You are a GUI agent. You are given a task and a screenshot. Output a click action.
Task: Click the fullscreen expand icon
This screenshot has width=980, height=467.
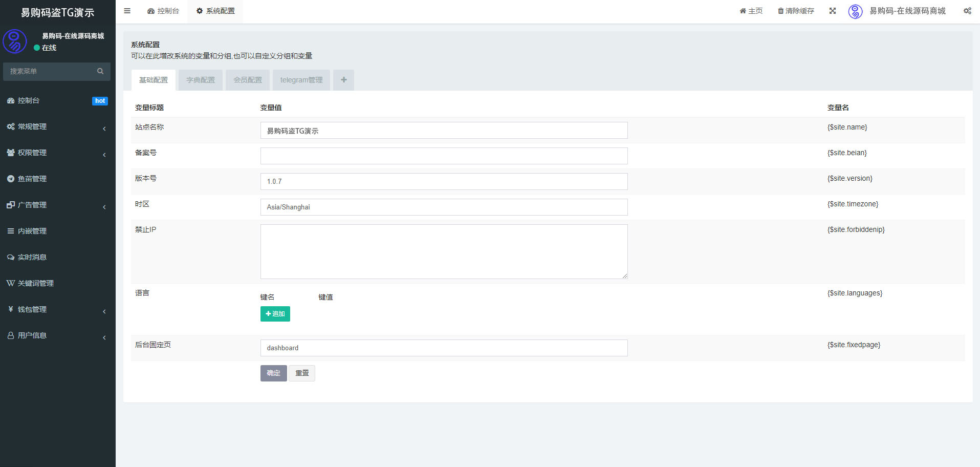pyautogui.click(x=833, y=11)
